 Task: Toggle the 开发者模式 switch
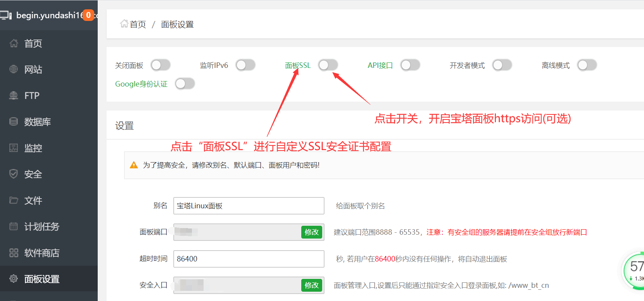pyautogui.click(x=502, y=65)
